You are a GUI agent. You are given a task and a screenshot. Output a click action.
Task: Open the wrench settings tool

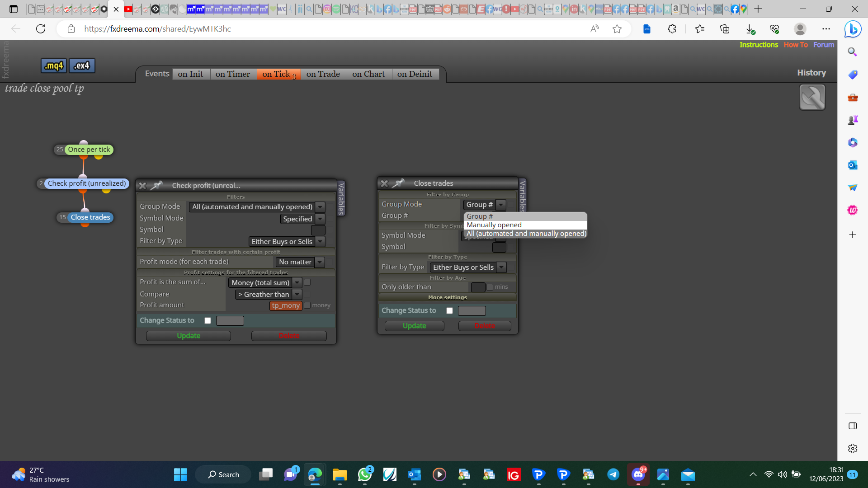point(812,97)
